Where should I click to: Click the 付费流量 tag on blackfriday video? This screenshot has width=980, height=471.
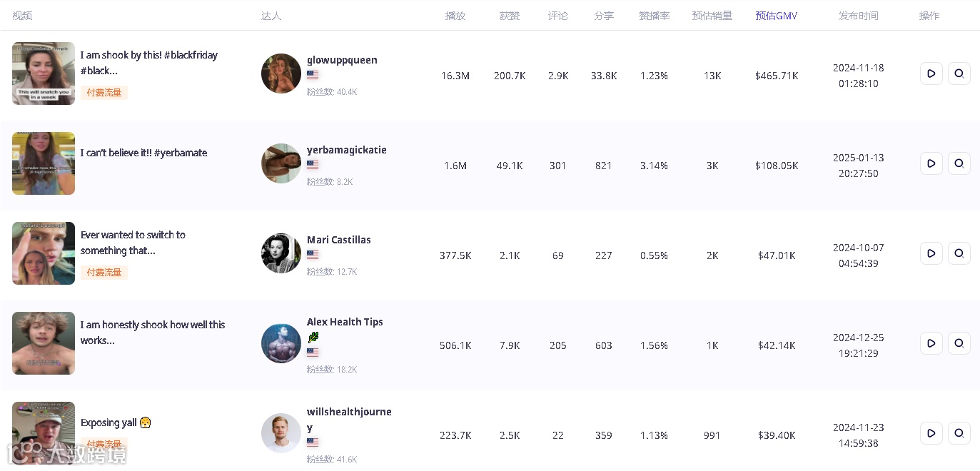click(x=104, y=92)
